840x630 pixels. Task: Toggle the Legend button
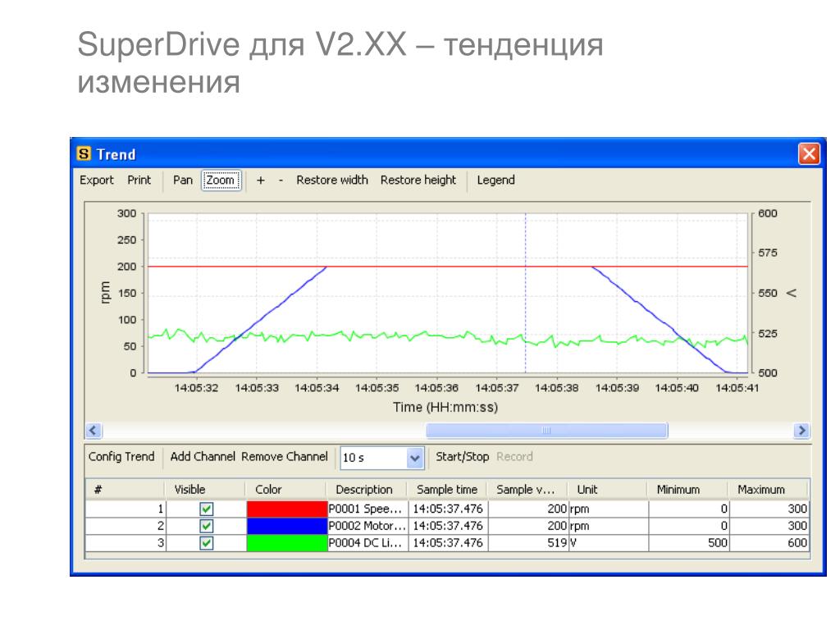495,180
